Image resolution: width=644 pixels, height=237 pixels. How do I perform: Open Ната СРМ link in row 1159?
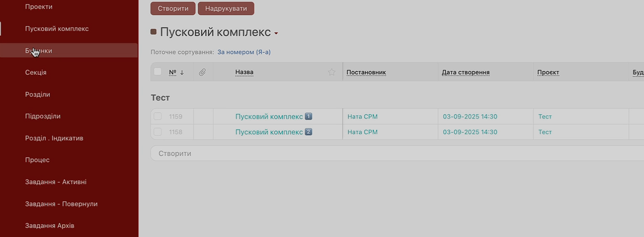pos(362,116)
